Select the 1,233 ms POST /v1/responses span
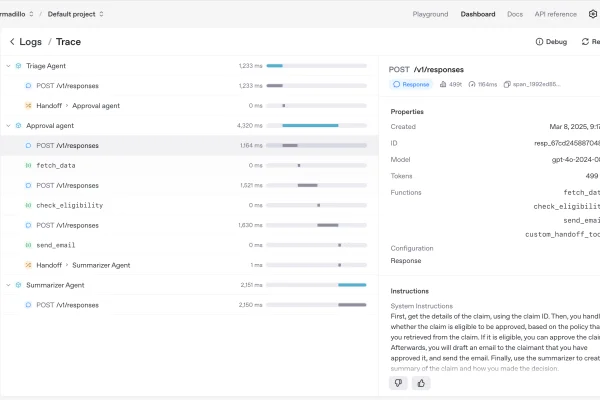The height and width of the screenshot is (400, 600). [190, 86]
